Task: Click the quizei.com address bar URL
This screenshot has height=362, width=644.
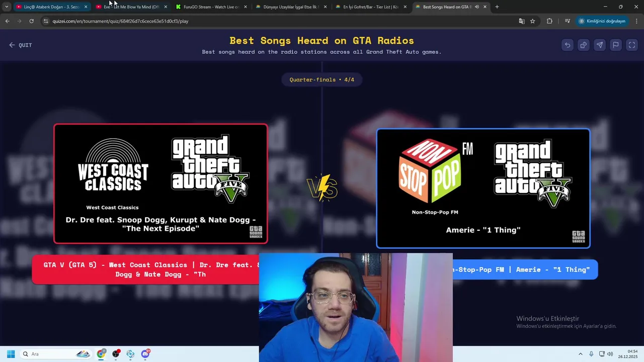Action: click(120, 21)
